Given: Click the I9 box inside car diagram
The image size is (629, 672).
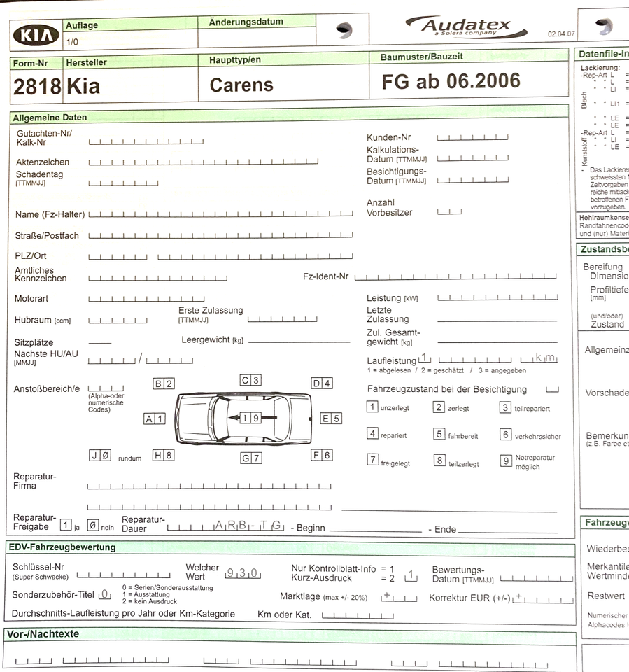Looking at the screenshot, I should [x=250, y=418].
